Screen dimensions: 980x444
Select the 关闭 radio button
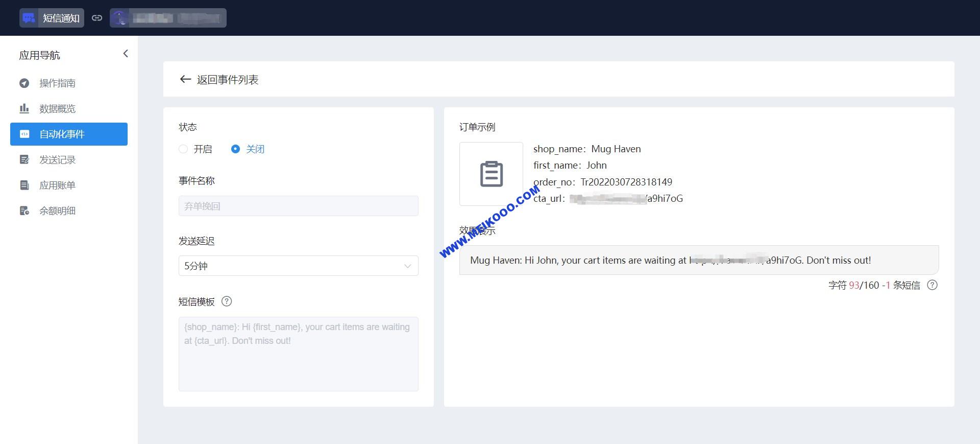[235, 149]
